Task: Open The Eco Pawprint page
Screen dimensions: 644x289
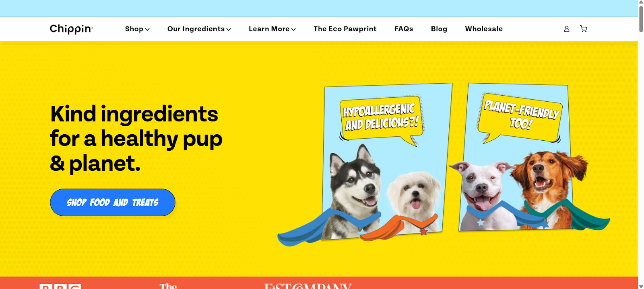Action: click(345, 29)
